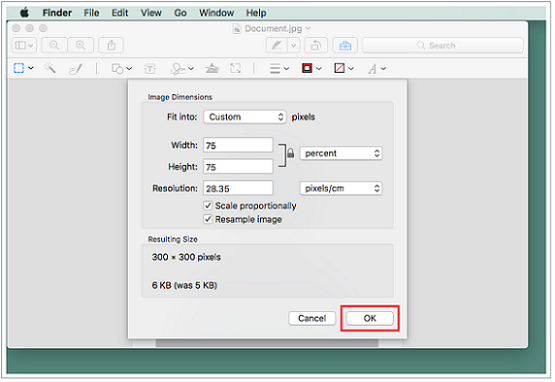Click the Adjust Size icon
The height and width of the screenshot is (382, 555).
tap(235, 68)
